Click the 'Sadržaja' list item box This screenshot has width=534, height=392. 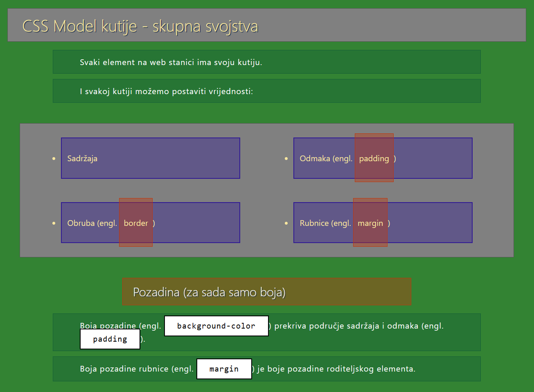coord(151,158)
